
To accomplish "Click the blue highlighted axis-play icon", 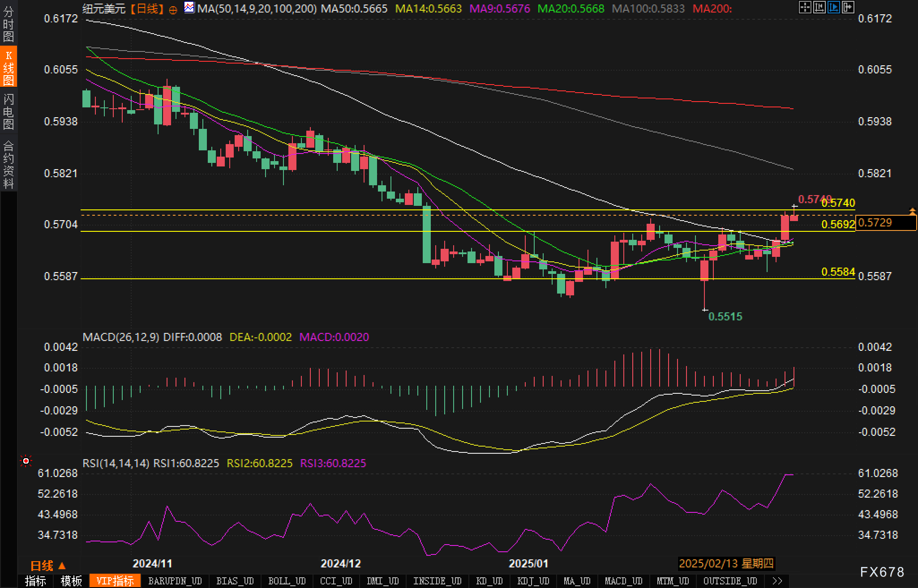I will pos(833,7).
